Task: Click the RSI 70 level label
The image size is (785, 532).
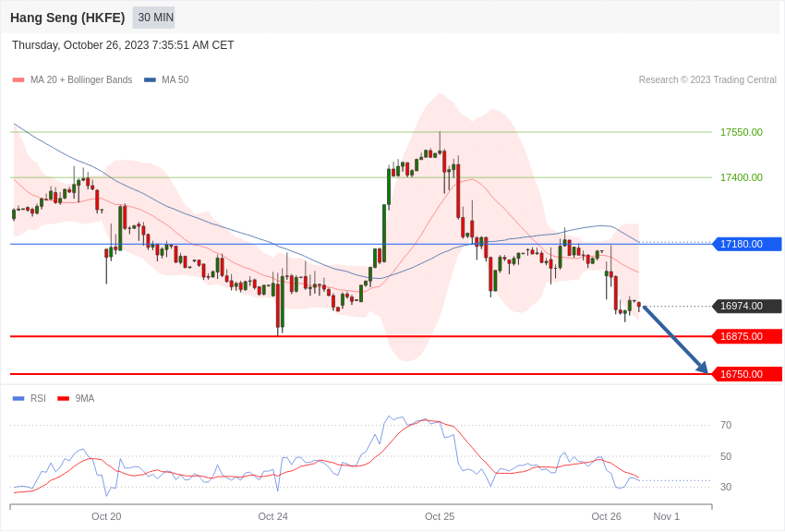Action: click(x=726, y=426)
